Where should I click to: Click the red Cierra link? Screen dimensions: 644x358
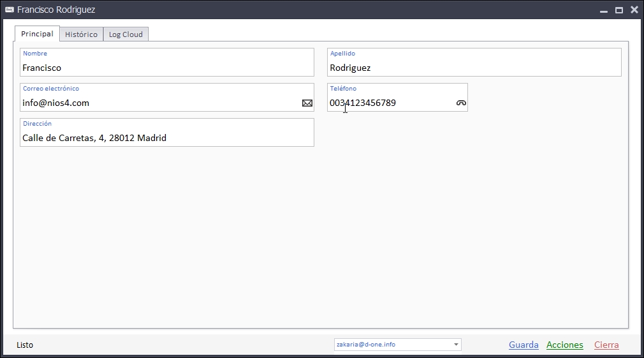tap(606, 345)
